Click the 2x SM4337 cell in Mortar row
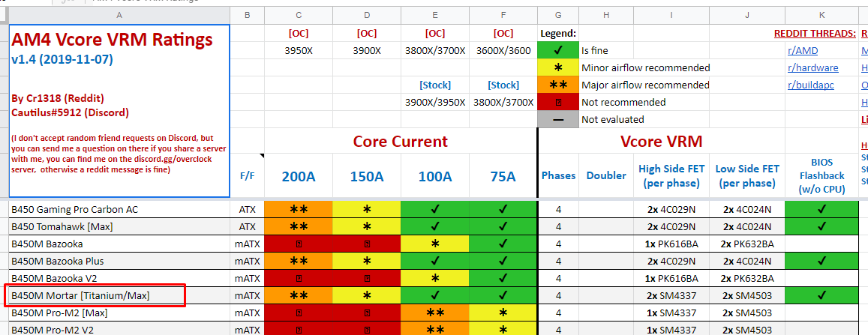 coord(671,296)
